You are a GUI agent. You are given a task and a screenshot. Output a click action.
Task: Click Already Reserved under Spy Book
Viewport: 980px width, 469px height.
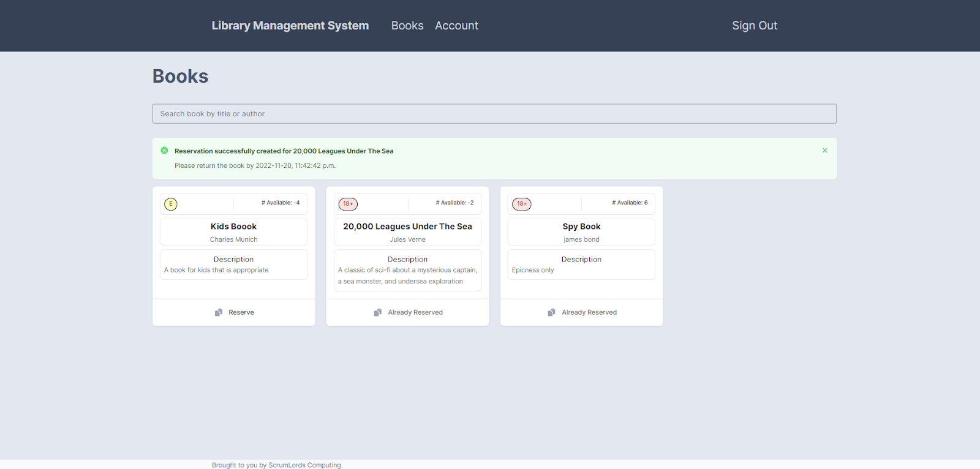coord(582,312)
